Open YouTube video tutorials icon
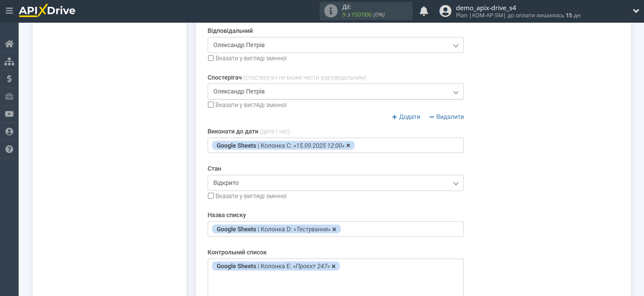The height and width of the screenshot is (296, 644). 9,114
